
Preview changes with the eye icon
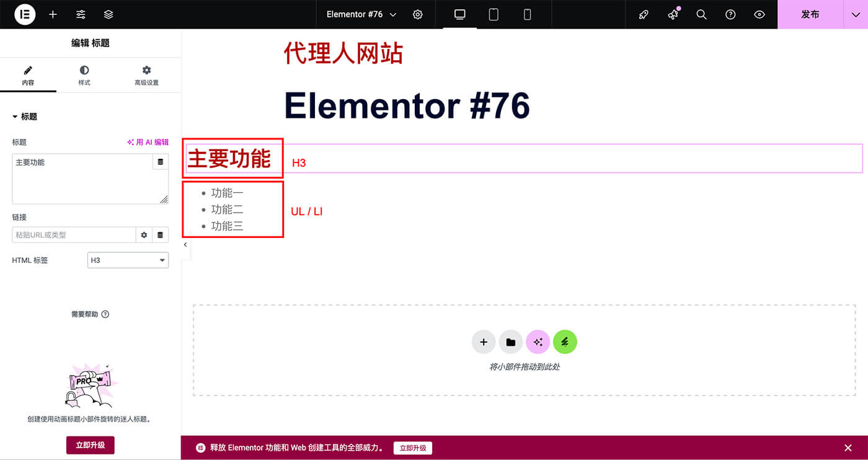pos(759,14)
